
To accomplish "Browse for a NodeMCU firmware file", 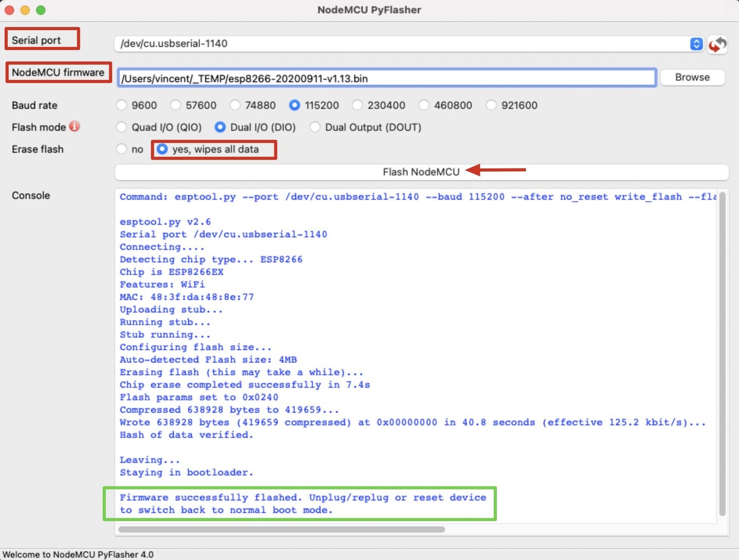I will tap(692, 77).
